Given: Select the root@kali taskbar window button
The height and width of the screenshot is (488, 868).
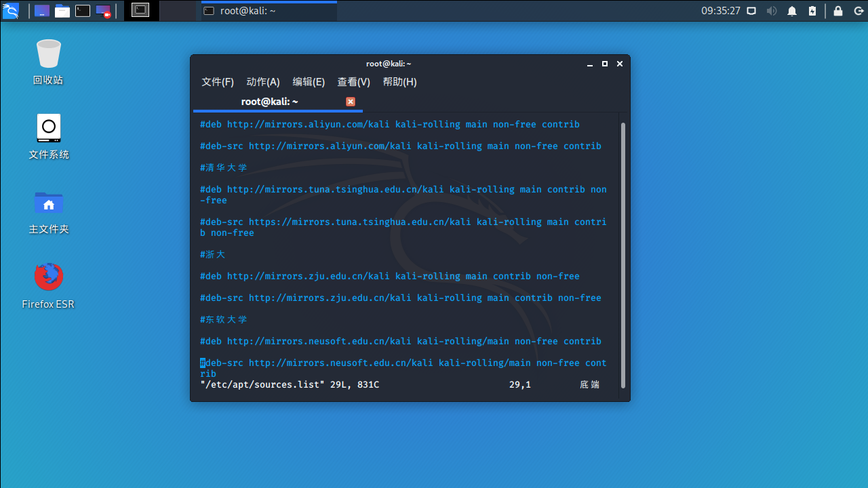Looking at the screenshot, I should coord(268,11).
